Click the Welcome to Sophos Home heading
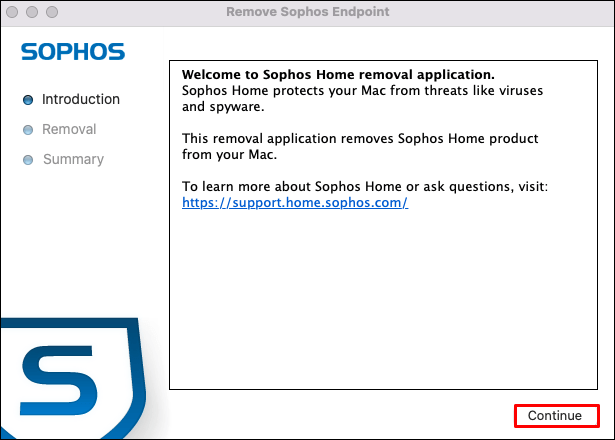 point(338,75)
